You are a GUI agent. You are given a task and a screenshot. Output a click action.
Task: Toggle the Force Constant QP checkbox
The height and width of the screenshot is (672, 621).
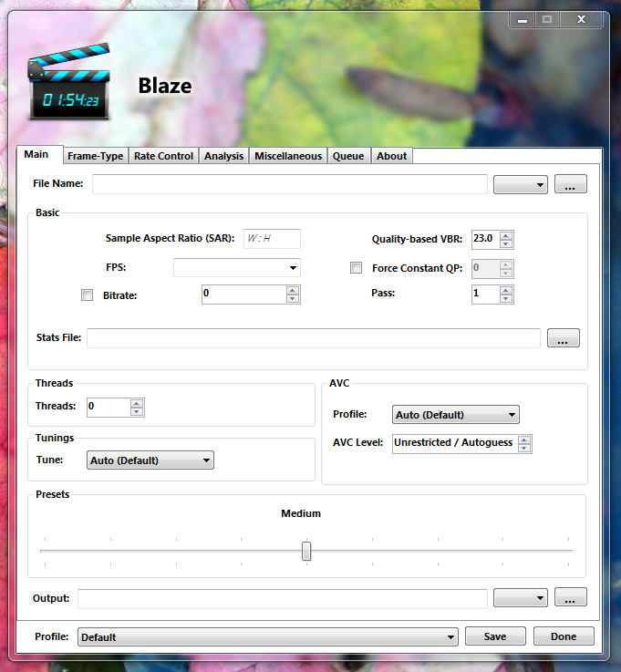357,268
